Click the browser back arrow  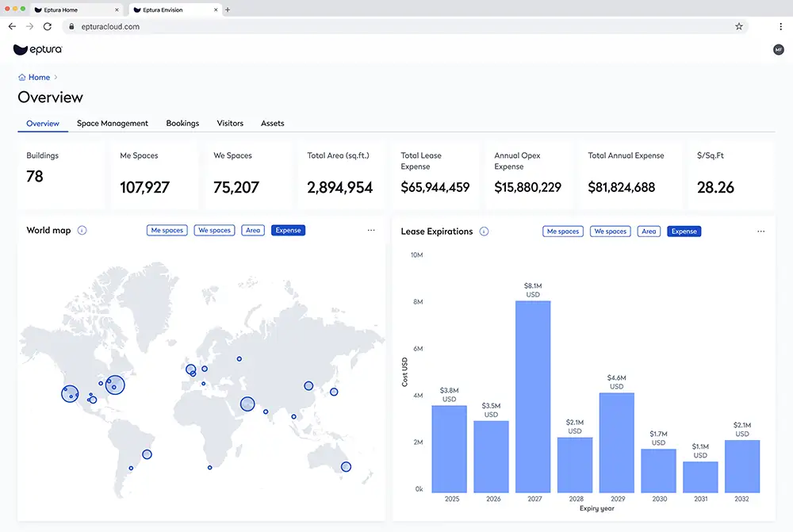click(x=11, y=26)
